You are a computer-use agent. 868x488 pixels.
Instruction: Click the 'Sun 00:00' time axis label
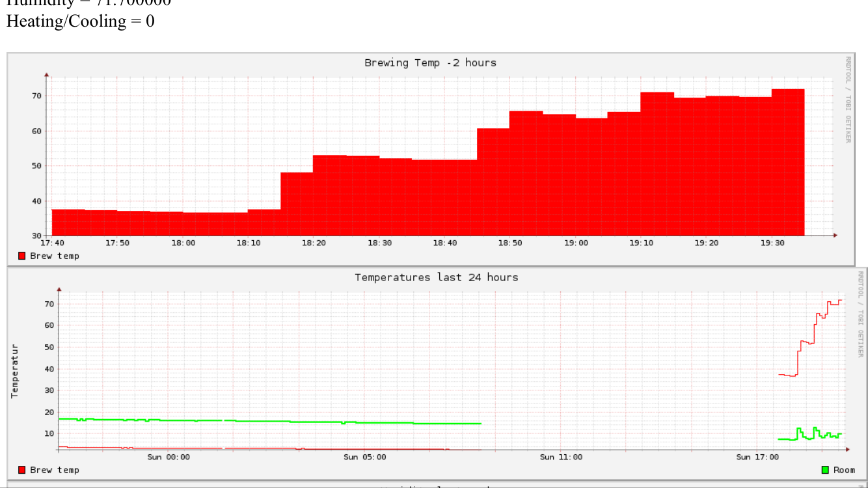click(x=169, y=457)
